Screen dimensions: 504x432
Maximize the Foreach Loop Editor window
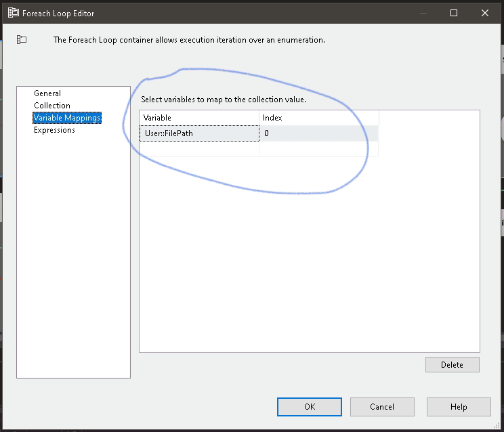pos(454,13)
